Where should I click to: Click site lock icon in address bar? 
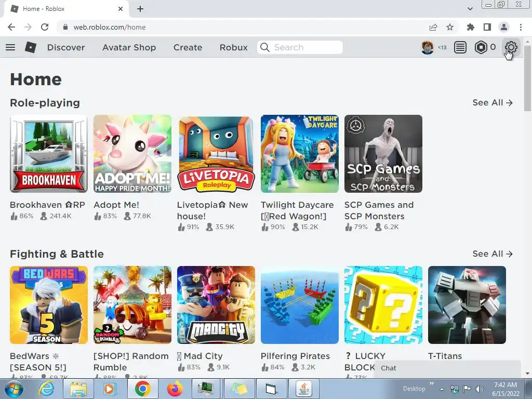pos(65,27)
